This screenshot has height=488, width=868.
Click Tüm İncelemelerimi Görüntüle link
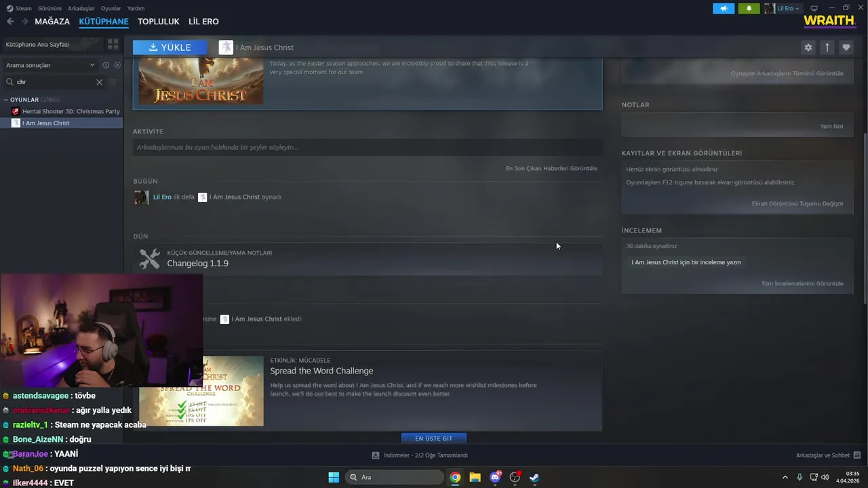coord(802,283)
